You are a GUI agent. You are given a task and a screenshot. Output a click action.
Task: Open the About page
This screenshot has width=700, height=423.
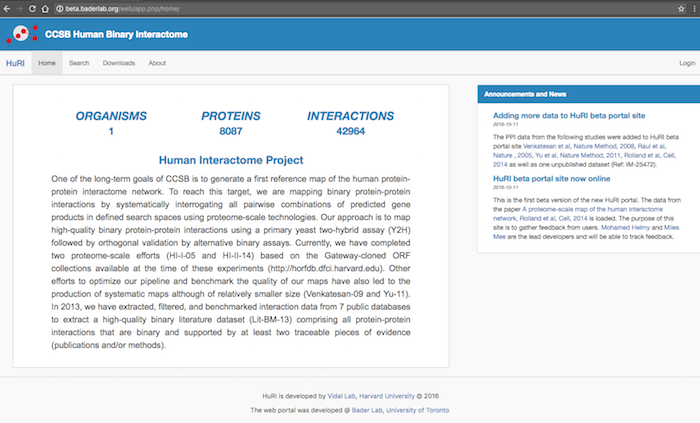157,63
